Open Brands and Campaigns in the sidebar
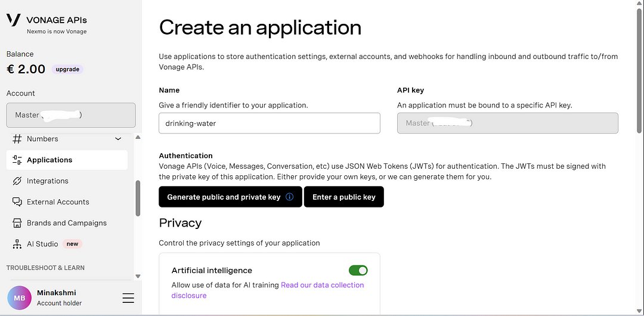The height and width of the screenshot is (316, 644). [x=67, y=223]
